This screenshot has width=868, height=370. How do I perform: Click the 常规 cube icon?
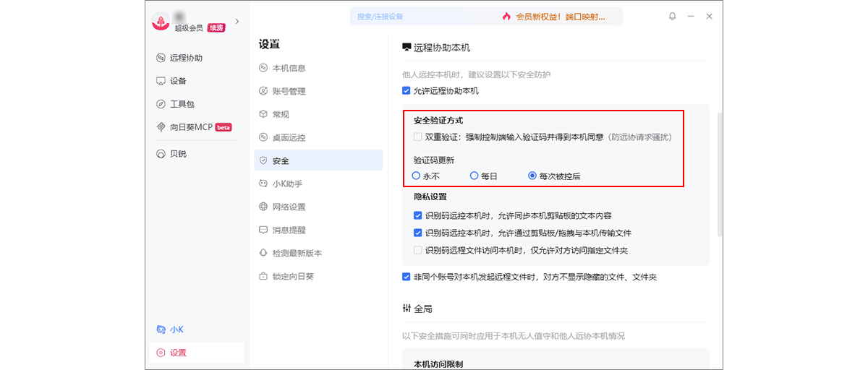(x=263, y=114)
